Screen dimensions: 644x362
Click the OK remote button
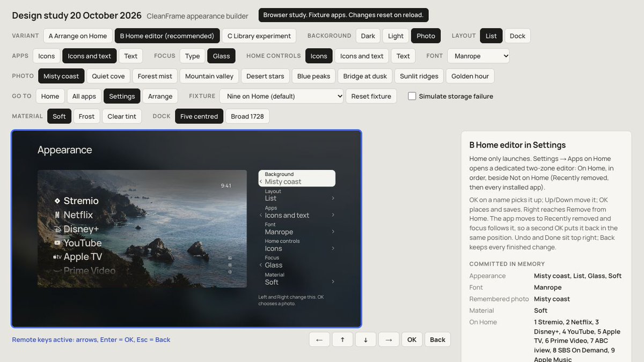click(x=412, y=339)
